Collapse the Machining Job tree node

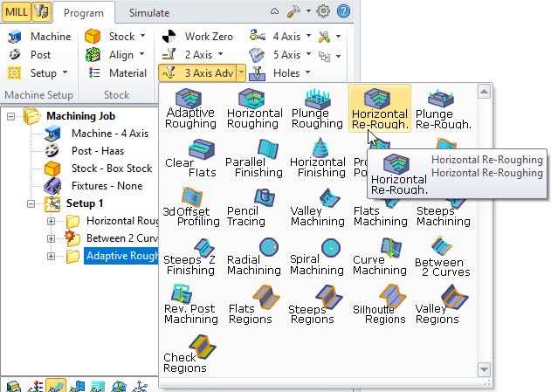click(10, 116)
